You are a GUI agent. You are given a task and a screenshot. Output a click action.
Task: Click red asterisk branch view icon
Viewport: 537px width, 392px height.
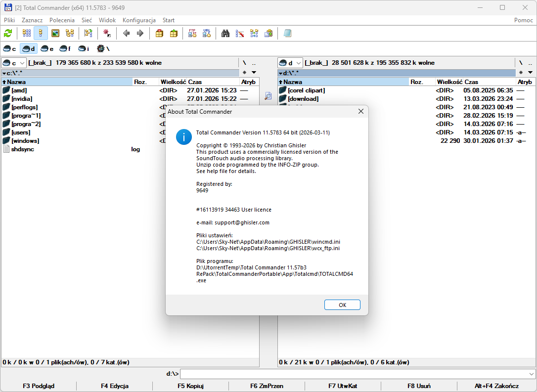point(107,33)
